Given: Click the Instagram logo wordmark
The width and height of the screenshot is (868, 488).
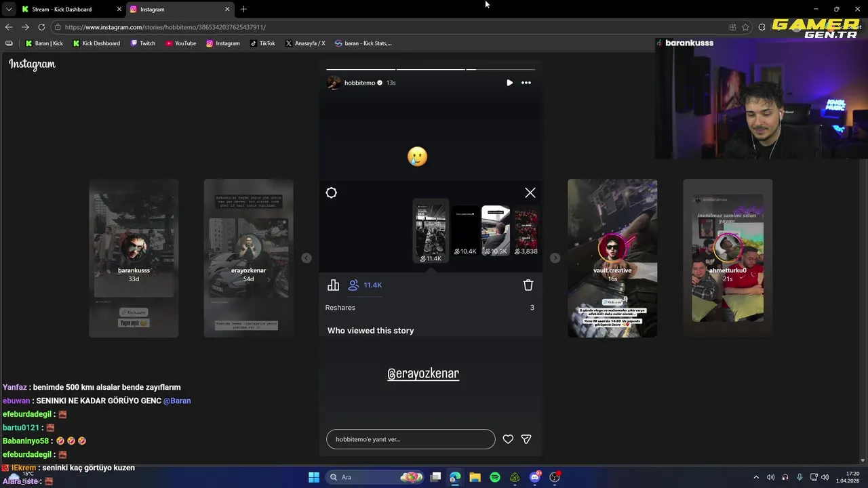Looking at the screenshot, I should 32,64.
